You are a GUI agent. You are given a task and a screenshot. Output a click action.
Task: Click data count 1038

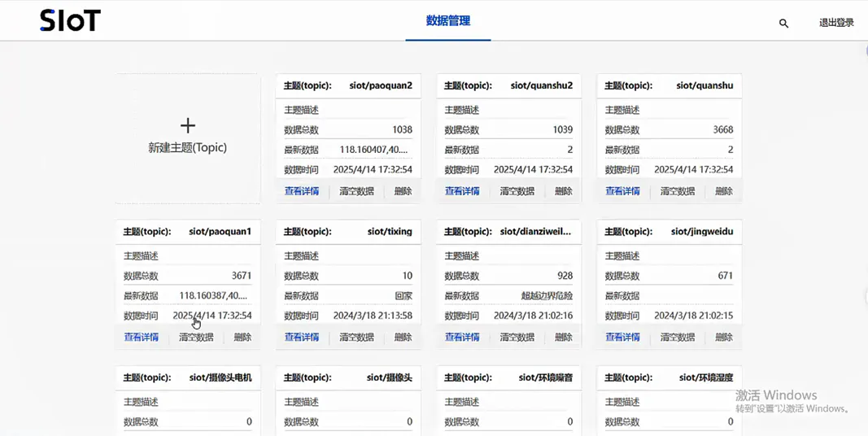pos(403,130)
